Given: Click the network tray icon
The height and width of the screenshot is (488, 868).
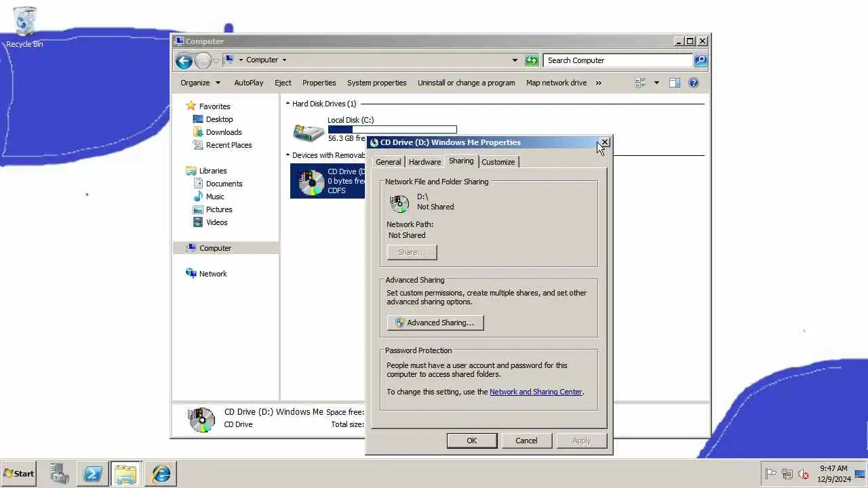Looking at the screenshot, I should pyautogui.click(x=787, y=474).
